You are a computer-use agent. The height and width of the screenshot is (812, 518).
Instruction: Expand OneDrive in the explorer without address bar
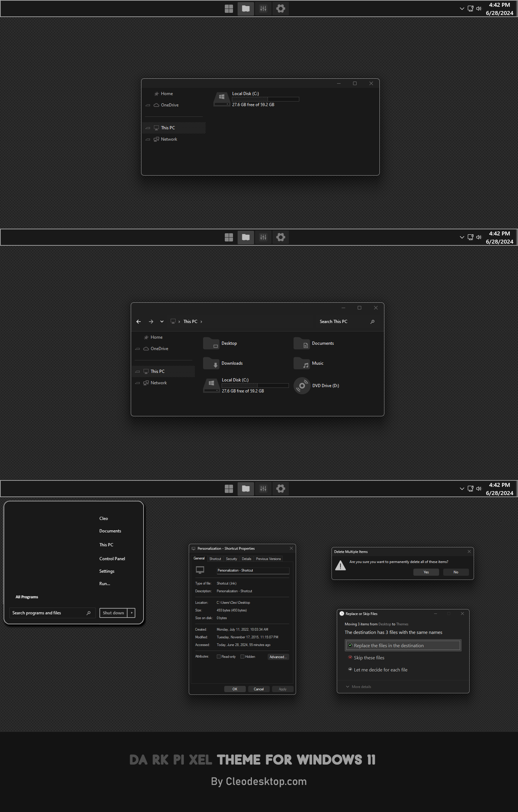click(148, 105)
